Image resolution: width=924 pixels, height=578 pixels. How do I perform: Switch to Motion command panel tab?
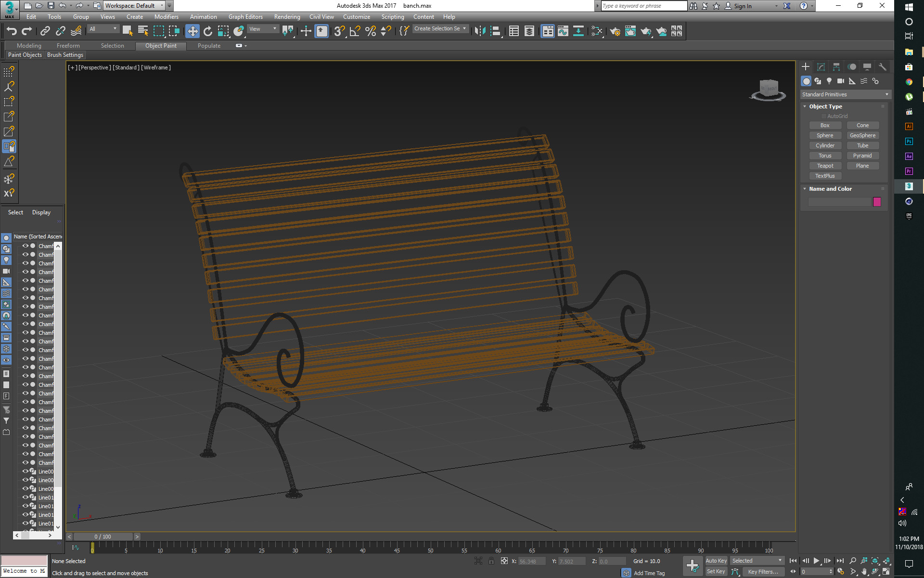click(852, 67)
